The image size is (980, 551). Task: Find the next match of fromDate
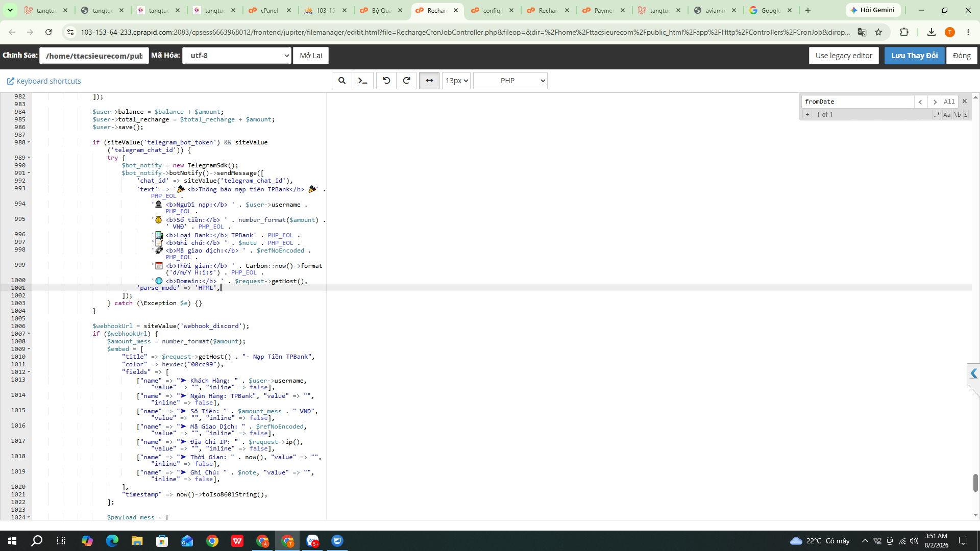click(935, 102)
